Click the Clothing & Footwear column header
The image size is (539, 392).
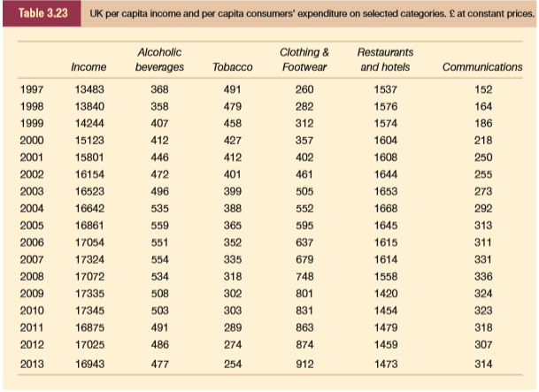click(x=304, y=59)
